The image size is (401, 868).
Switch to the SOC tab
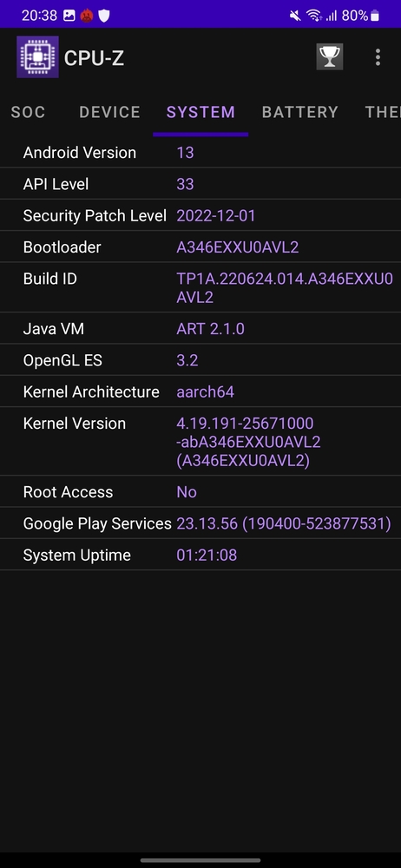click(x=29, y=112)
